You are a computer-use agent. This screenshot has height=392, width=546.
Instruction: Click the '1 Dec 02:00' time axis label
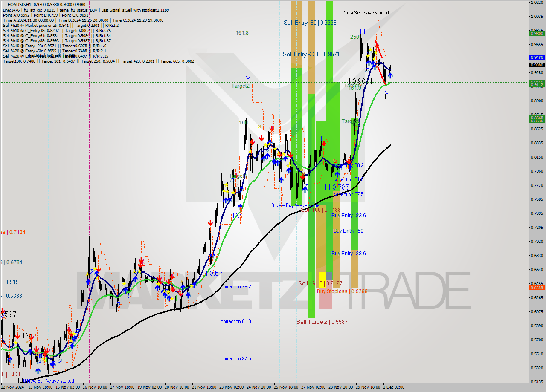394,387
